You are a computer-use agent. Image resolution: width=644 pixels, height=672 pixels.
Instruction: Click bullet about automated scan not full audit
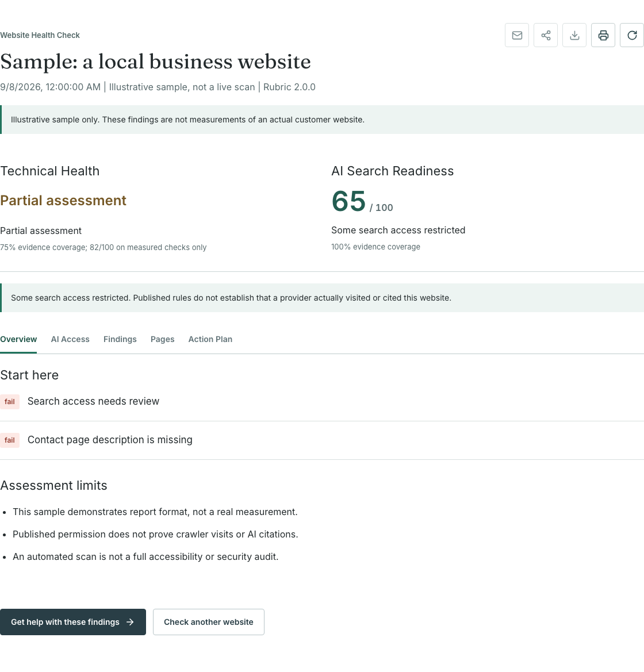(145, 556)
